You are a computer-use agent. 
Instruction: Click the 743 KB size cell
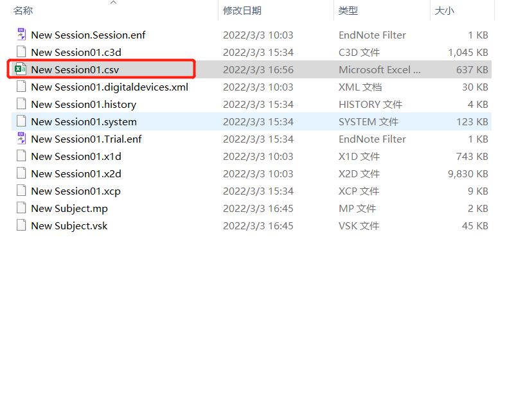coord(472,156)
